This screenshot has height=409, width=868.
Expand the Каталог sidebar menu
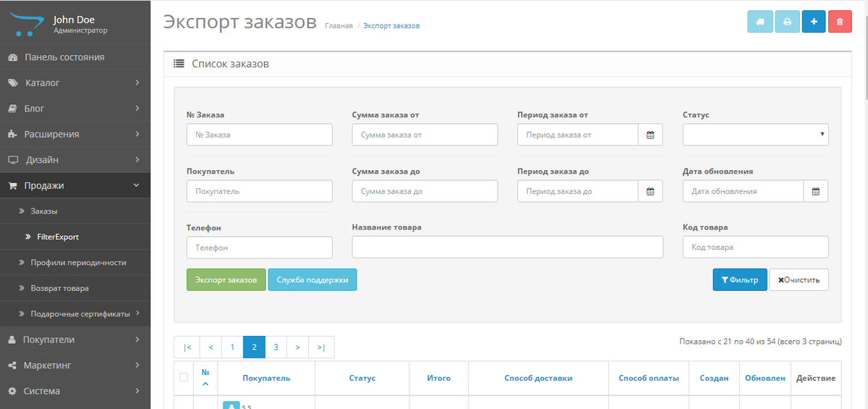click(x=75, y=83)
